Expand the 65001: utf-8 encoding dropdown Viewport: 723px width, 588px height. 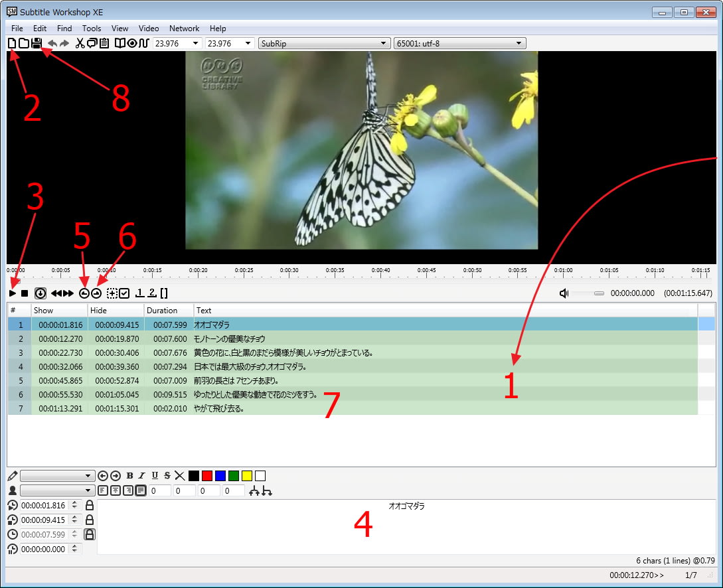(x=459, y=43)
